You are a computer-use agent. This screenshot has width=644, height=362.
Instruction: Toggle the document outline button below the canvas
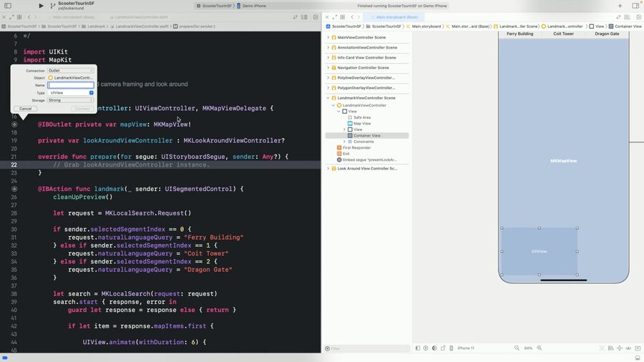point(418,348)
